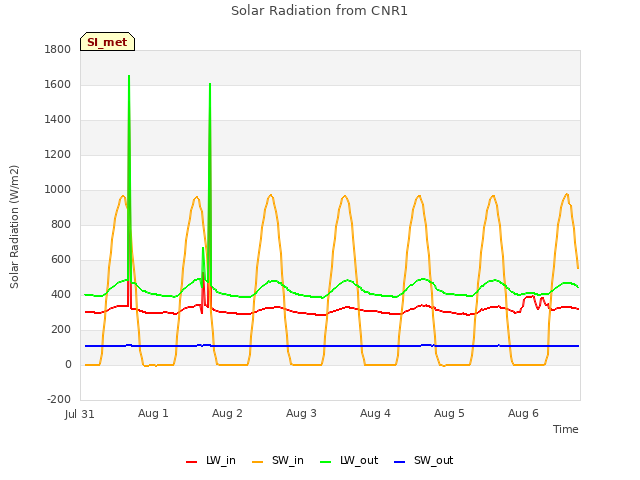Click the x-axis title 'Time'
640x480 pixels.
click(565, 429)
